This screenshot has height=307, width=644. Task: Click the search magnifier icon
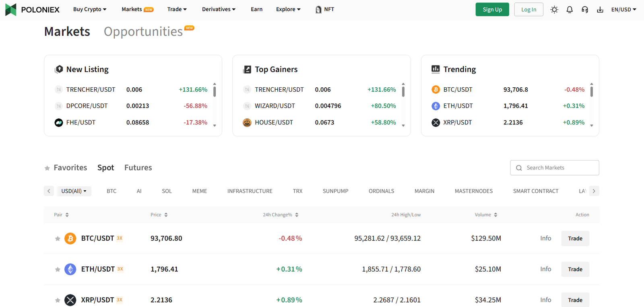(519, 168)
